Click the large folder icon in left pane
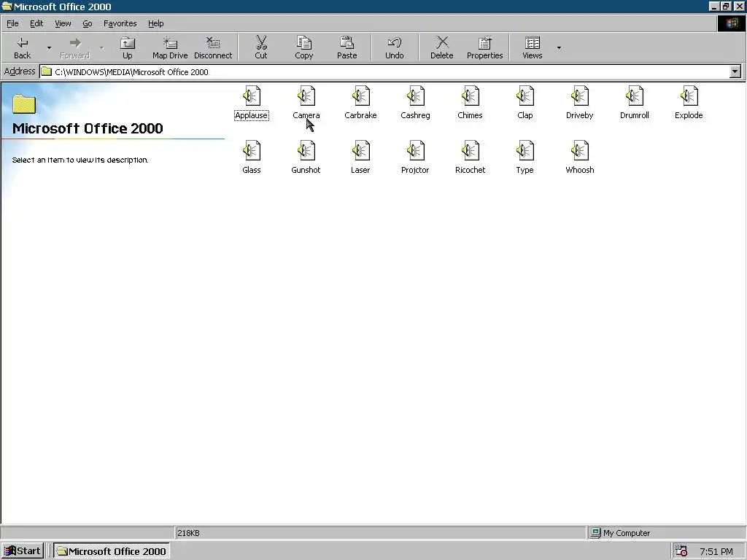 [24, 104]
